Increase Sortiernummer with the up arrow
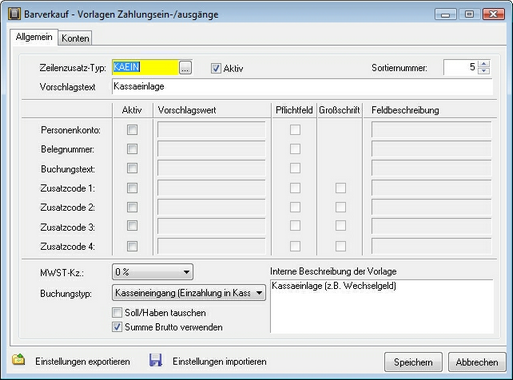This screenshot has height=380, width=513. point(484,64)
